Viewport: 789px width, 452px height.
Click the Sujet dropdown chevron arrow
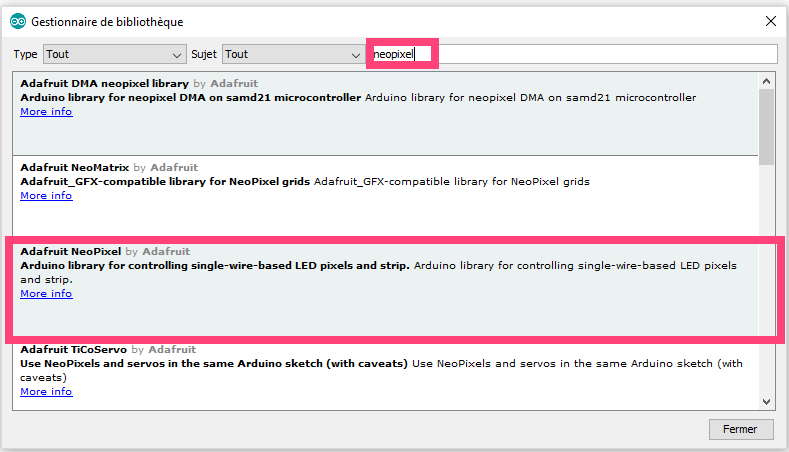[356, 55]
